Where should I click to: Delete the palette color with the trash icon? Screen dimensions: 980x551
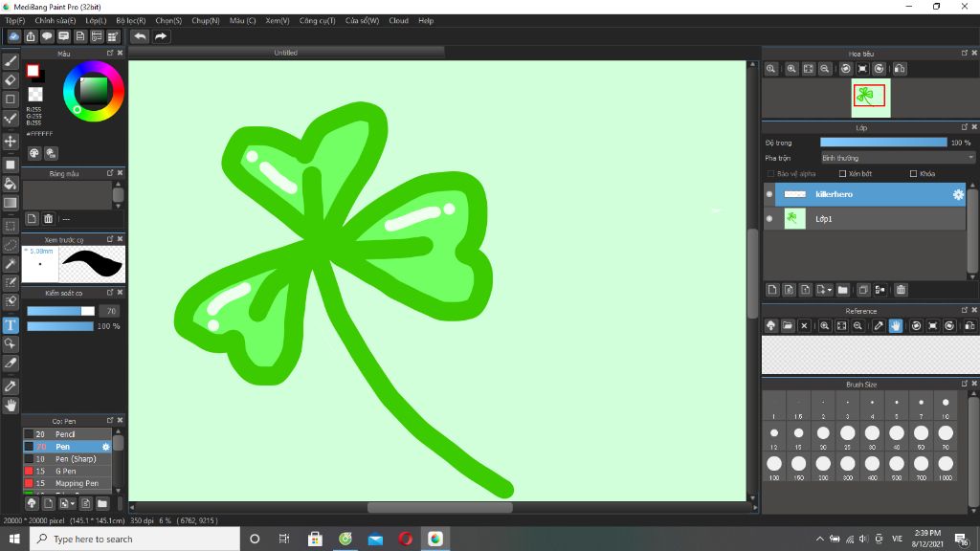(48, 219)
